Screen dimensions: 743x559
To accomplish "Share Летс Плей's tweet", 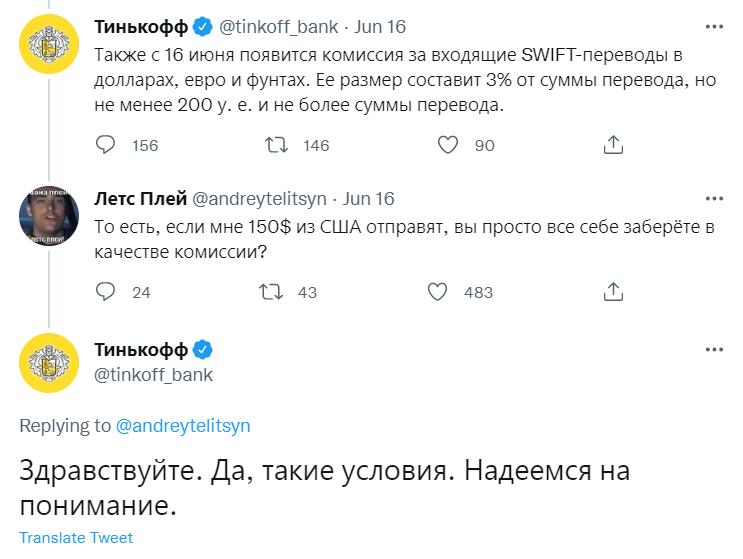I will [613, 292].
